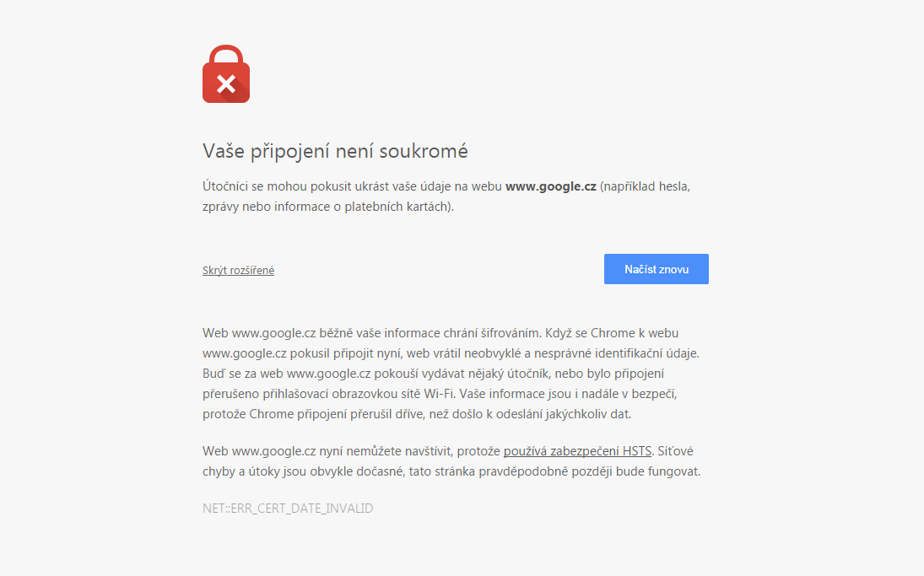Click line starting 'přerušeno přihlašovací obrazovkou'
The image size is (924, 576).
click(x=440, y=394)
